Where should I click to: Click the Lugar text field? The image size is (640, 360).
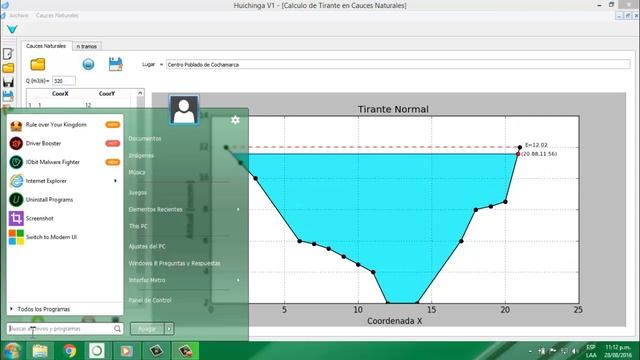point(398,64)
